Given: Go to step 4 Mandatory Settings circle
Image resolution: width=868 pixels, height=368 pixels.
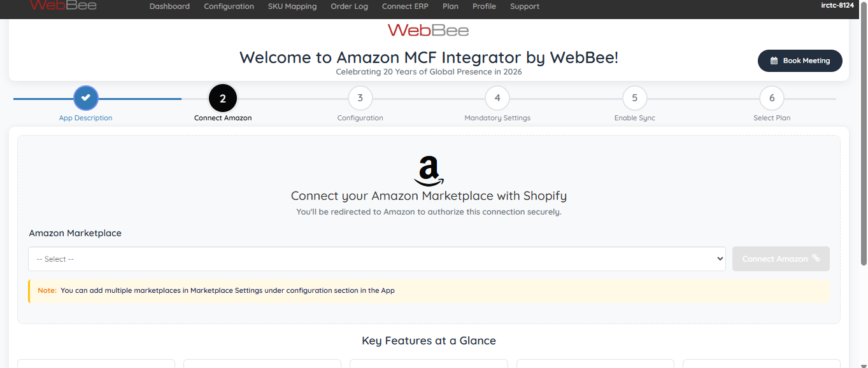Looking at the screenshot, I should tap(497, 98).
